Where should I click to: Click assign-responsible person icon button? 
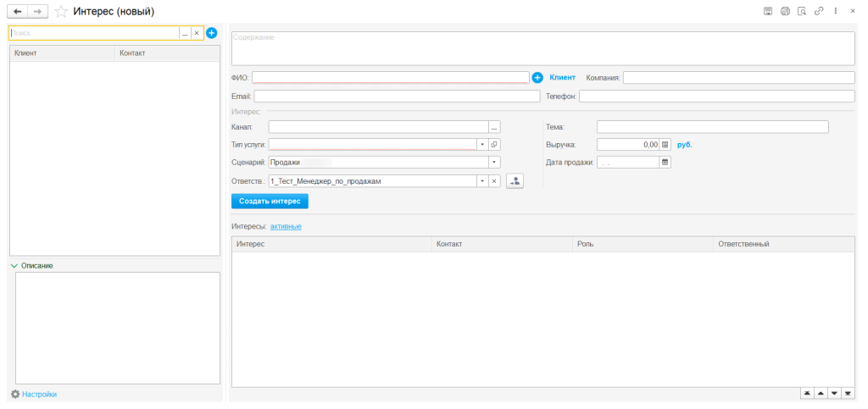pos(515,180)
